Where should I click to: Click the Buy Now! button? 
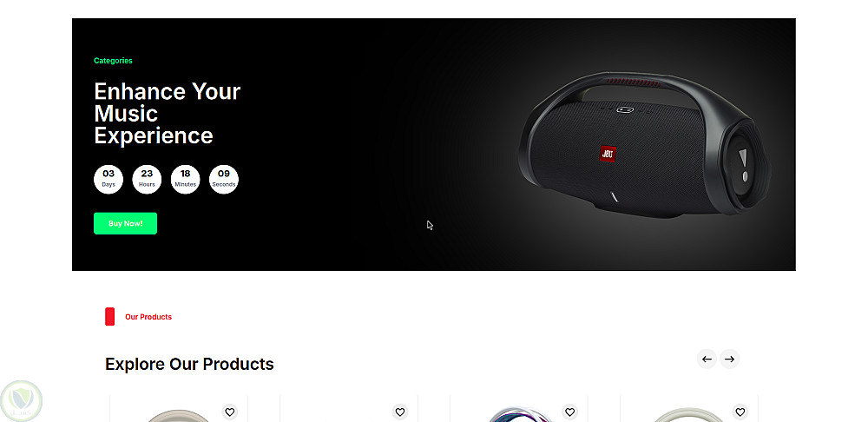coord(125,223)
